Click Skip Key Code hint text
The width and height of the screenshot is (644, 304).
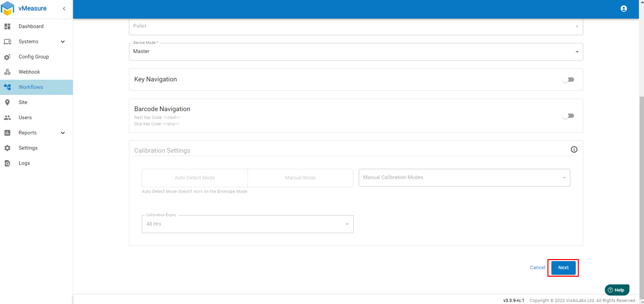pyautogui.click(x=157, y=124)
